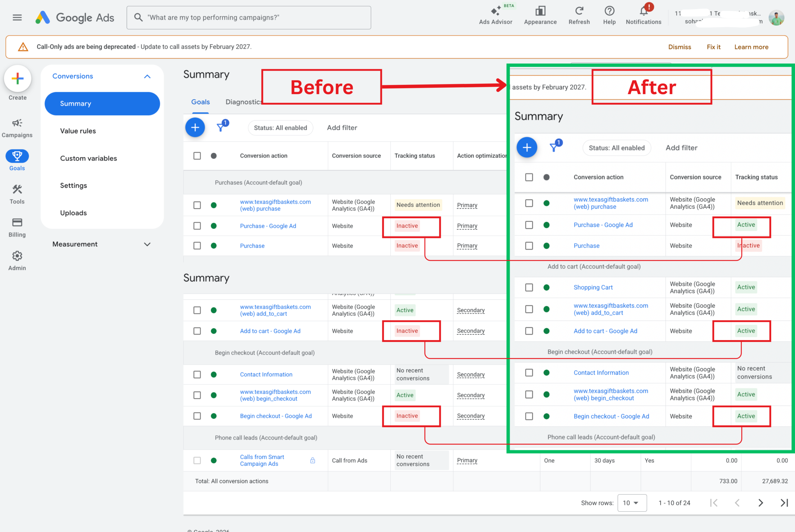The height and width of the screenshot is (532, 795).
Task: Open the Begin checkout - Google Ad link
Action: pos(276,416)
